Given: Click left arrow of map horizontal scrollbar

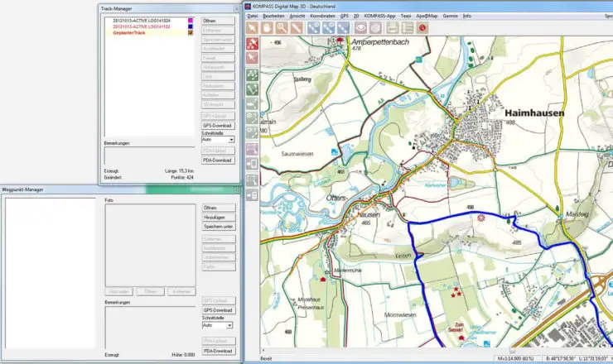Looking at the screenshot, I should tap(263, 350).
